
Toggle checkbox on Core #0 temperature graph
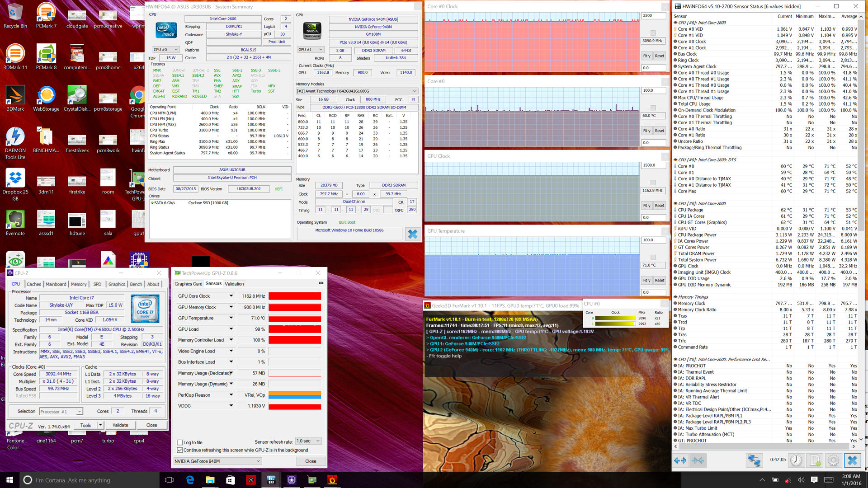653,108
